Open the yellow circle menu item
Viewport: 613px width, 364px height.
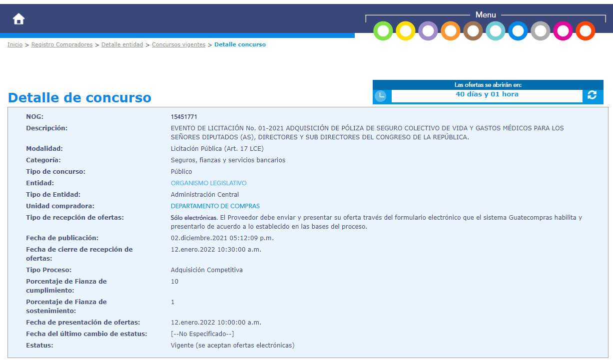[x=406, y=31]
